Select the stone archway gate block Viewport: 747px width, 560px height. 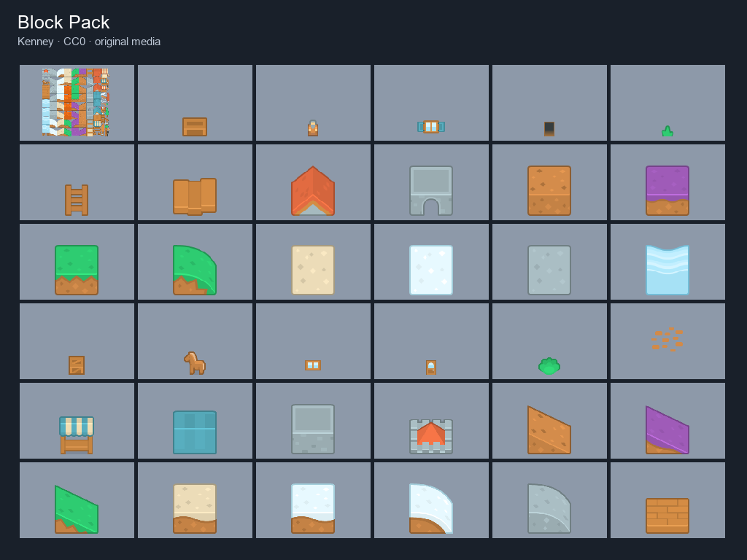click(431, 190)
